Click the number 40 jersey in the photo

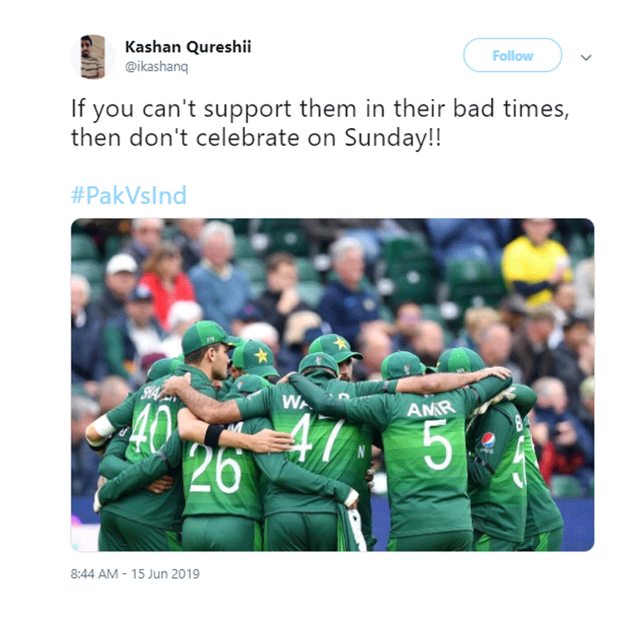point(150,427)
